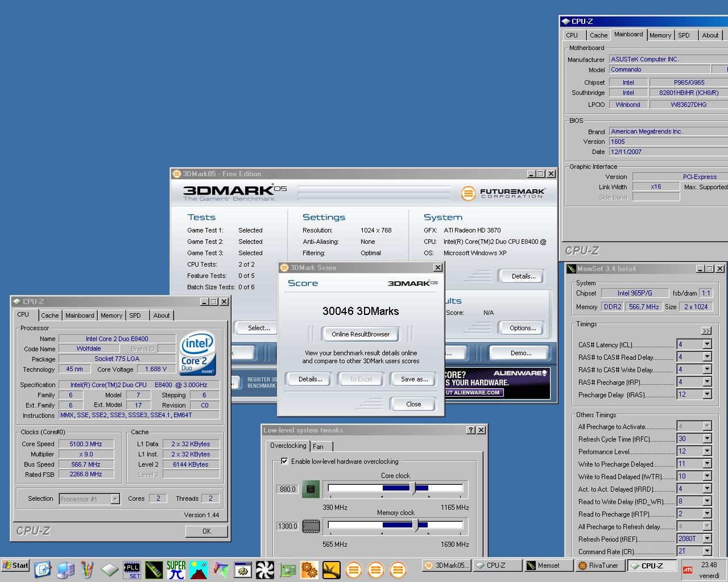The width and height of the screenshot is (728, 582).
Task: Open the Windows Start menu
Action: [x=15, y=566]
